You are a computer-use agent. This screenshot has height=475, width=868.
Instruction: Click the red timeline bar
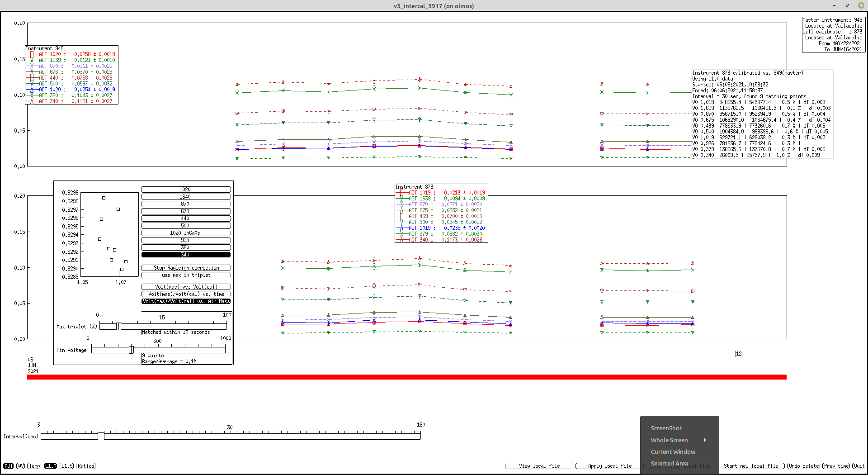point(407,377)
